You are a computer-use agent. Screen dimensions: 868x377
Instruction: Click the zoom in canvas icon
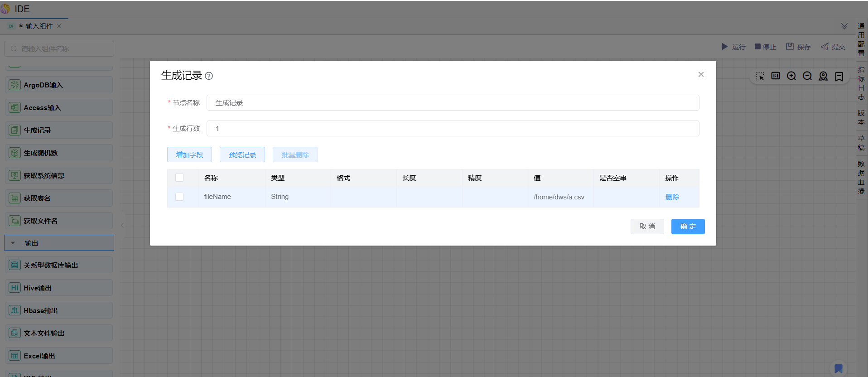click(791, 76)
